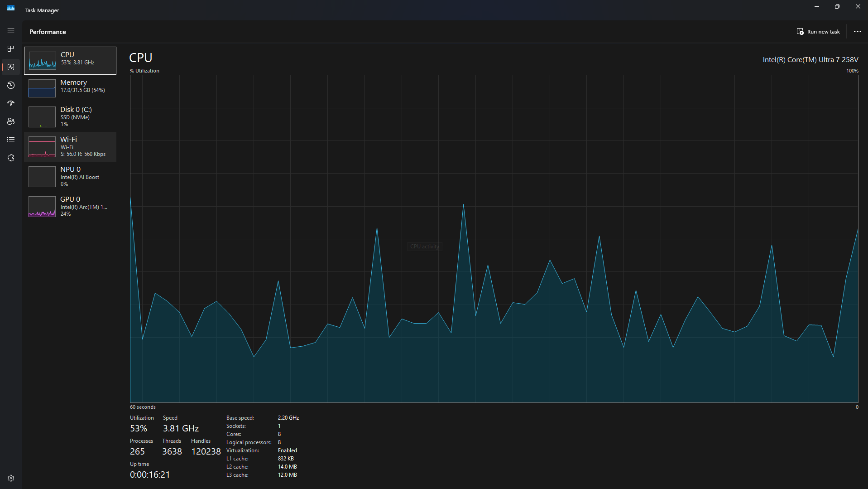
Task: Select the Disk 0 (C:) performance item
Action: point(70,116)
